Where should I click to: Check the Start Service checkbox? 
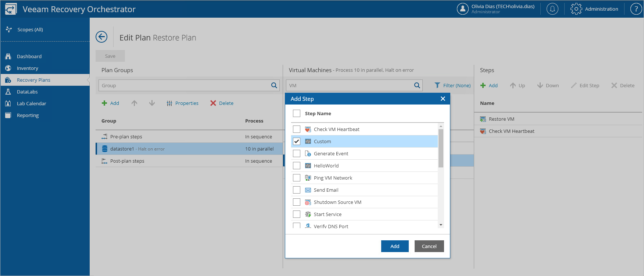[297, 214]
